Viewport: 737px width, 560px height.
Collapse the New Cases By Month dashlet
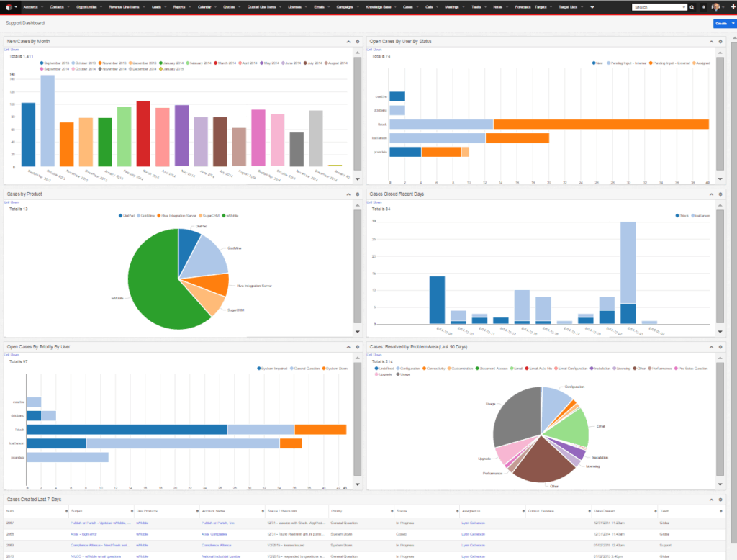pyautogui.click(x=347, y=42)
